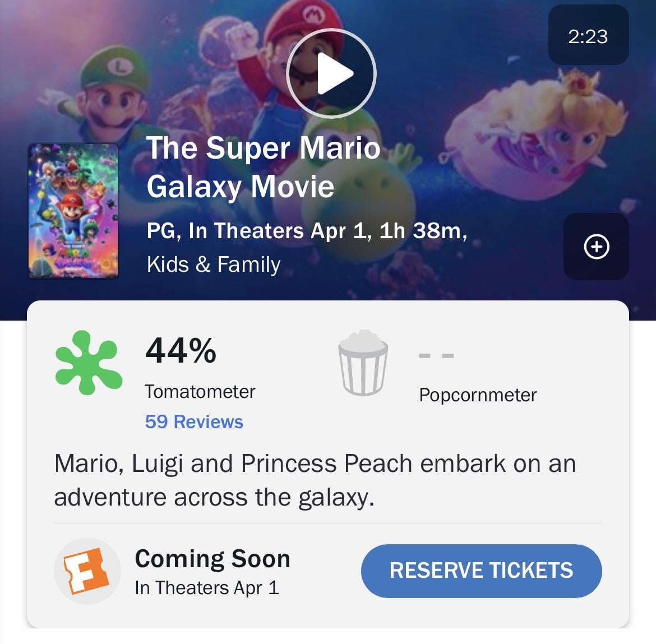The height and width of the screenshot is (644, 656).
Task: Select the Popcornmeter label
Action: coord(478,395)
